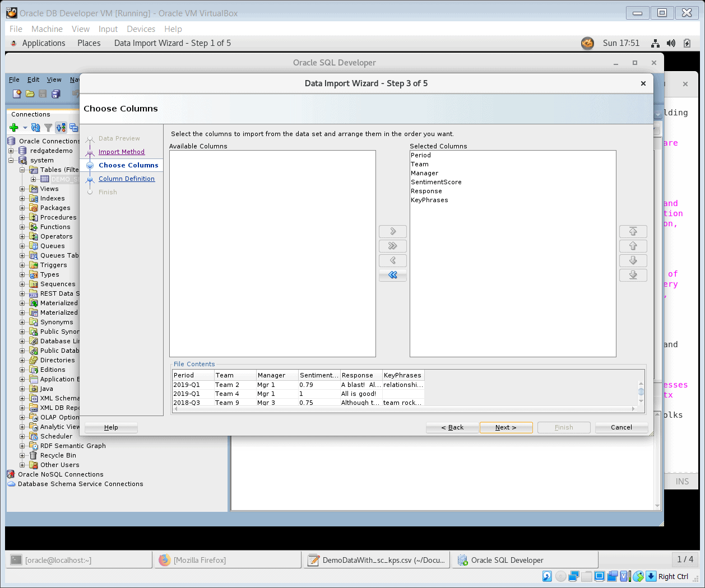Click the File Contents horizontal scrollbar

pos(405,409)
